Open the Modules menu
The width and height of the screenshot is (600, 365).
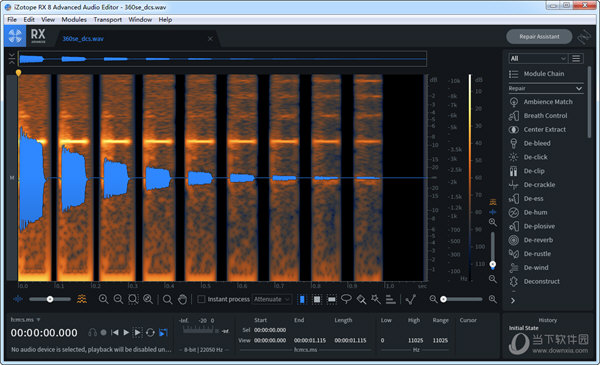click(74, 20)
